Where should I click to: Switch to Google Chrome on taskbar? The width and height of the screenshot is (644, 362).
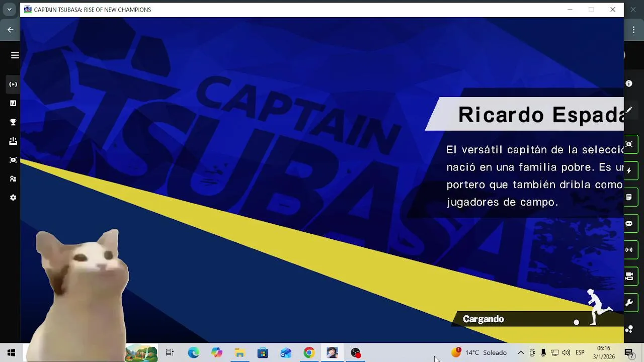pyautogui.click(x=309, y=353)
